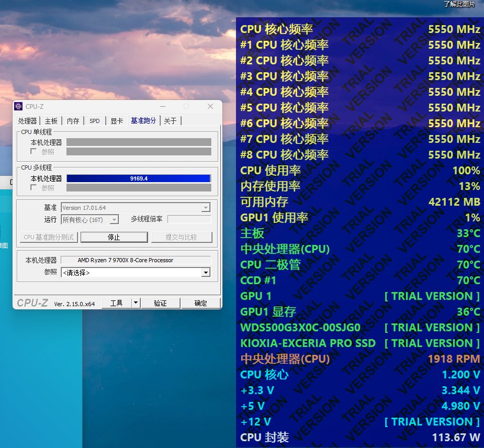The height and width of the screenshot is (448, 484).
Task: Select the 'CPU 二极管' label
Action: [x=271, y=265]
